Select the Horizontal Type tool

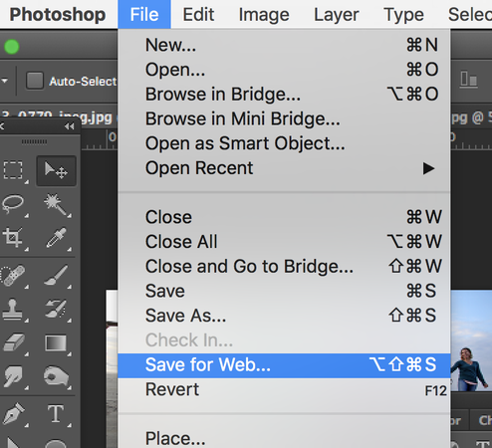[56, 413]
